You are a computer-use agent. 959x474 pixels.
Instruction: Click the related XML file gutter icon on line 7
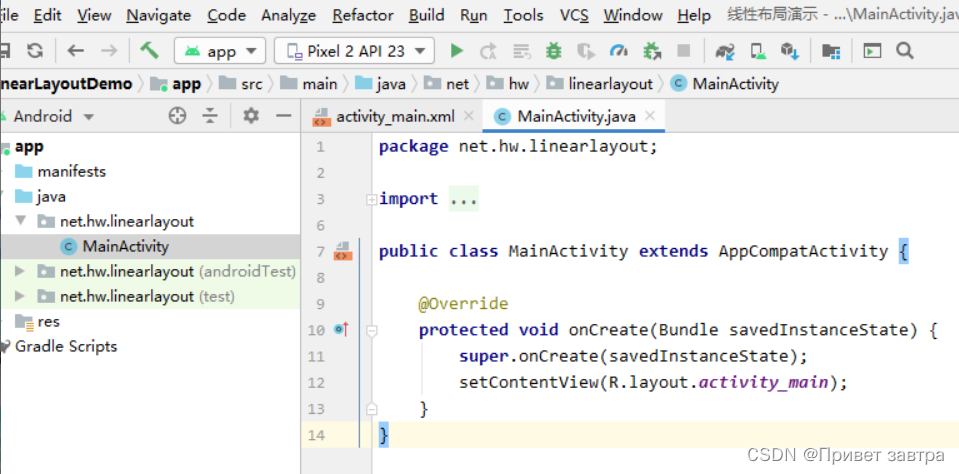(341, 251)
